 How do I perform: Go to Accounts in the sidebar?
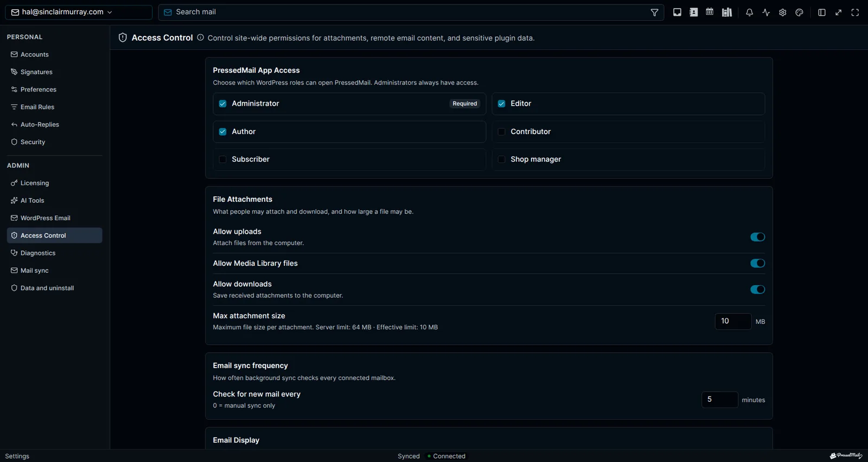54,54
